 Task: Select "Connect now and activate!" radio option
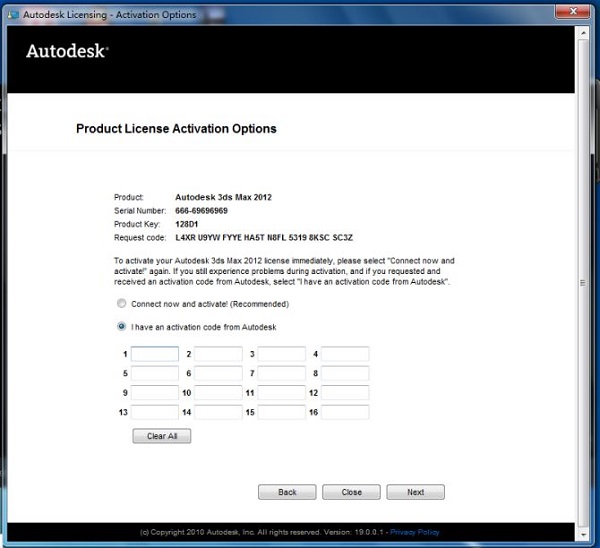[x=122, y=304]
